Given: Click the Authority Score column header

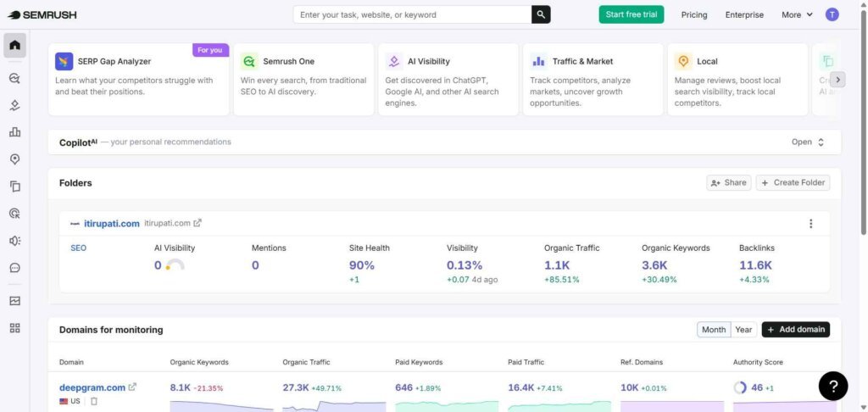Looking at the screenshot, I should 758,362.
